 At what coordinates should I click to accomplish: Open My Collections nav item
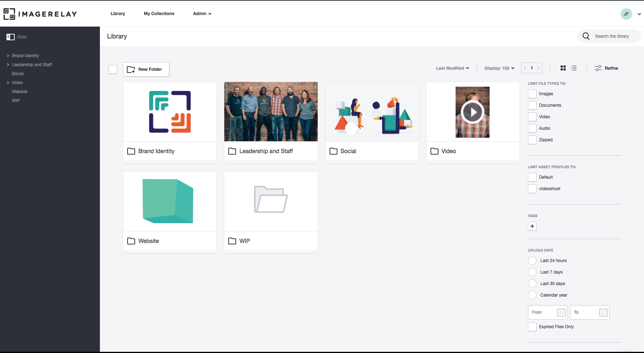pos(159,14)
